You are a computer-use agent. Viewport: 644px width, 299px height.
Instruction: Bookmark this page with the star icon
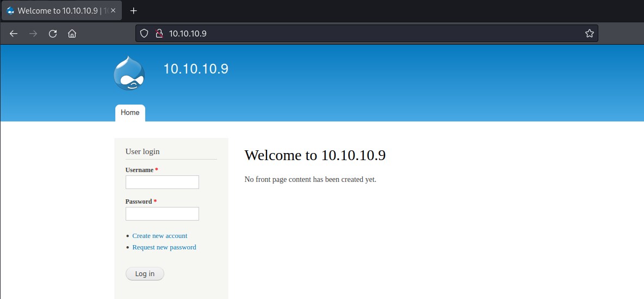tap(589, 34)
